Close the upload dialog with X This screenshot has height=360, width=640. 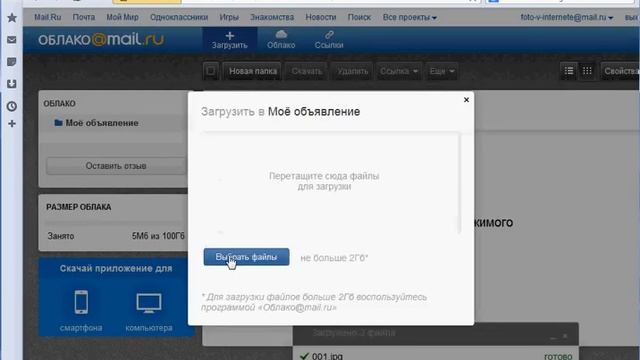click(x=467, y=100)
